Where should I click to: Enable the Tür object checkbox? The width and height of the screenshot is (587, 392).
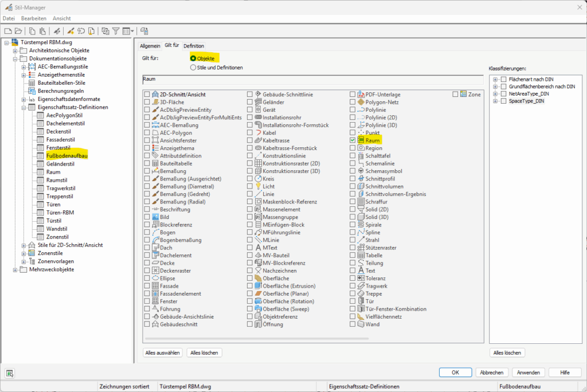click(x=353, y=301)
